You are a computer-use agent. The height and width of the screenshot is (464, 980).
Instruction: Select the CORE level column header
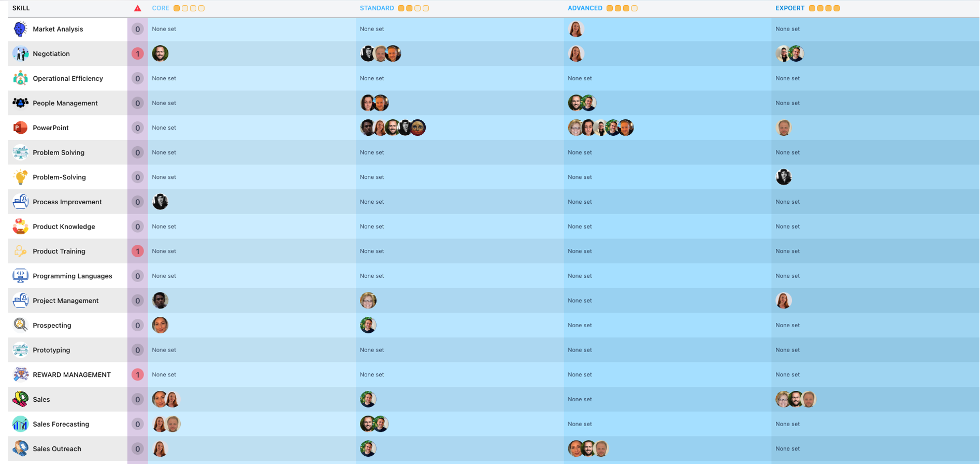tap(161, 8)
